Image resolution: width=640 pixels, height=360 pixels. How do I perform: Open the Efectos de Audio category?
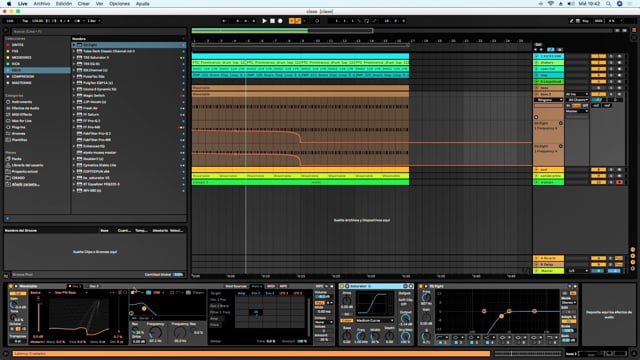pos(25,108)
